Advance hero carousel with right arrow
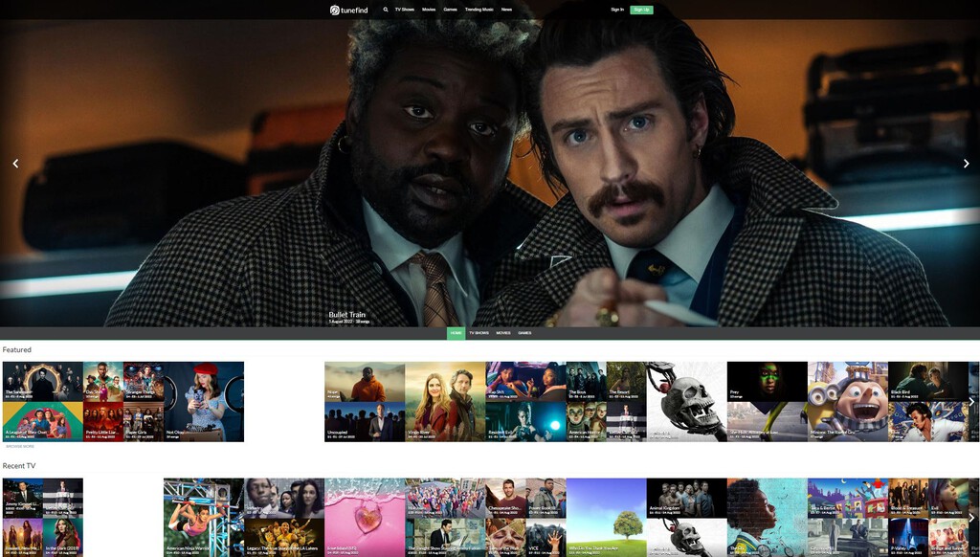The image size is (980, 557). pyautogui.click(x=966, y=164)
